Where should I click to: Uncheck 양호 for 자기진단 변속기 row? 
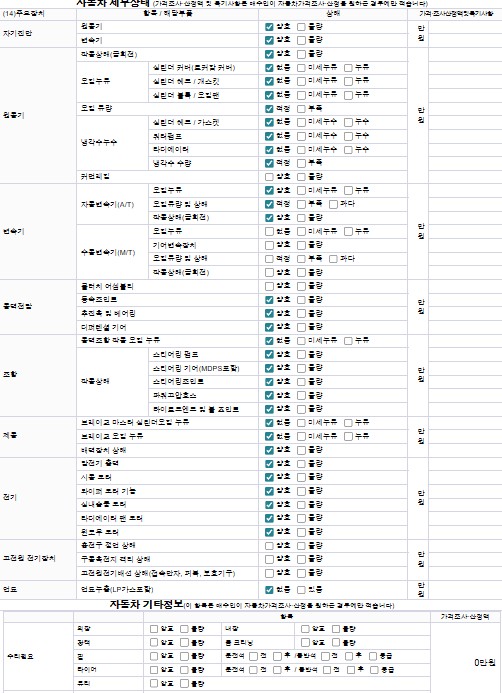click(269, 40)
